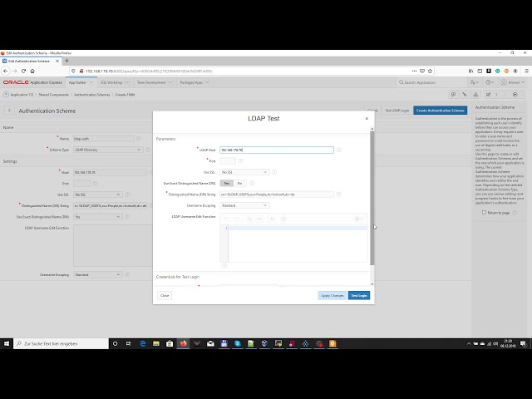Viewport: 532px width, 399px height.
Task: Click the Search Application box
Action: 431,82
